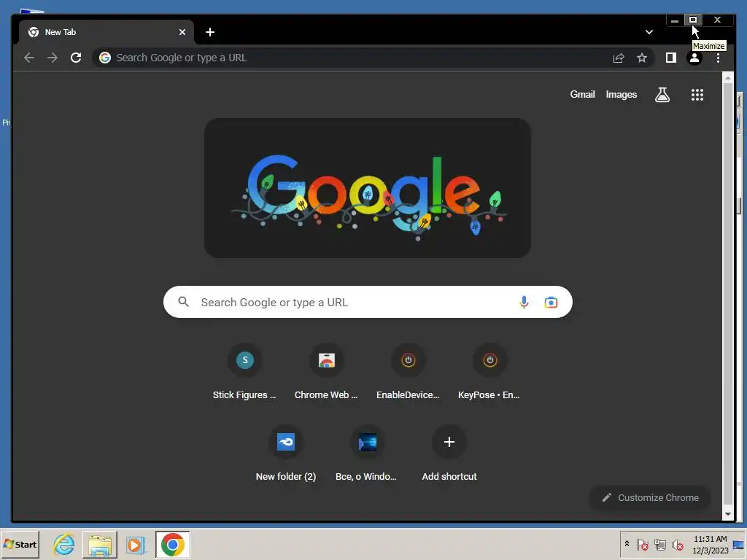Open Action Center flag icon
The height and width of the screenshot is (560, 747).
click(642, 544)
